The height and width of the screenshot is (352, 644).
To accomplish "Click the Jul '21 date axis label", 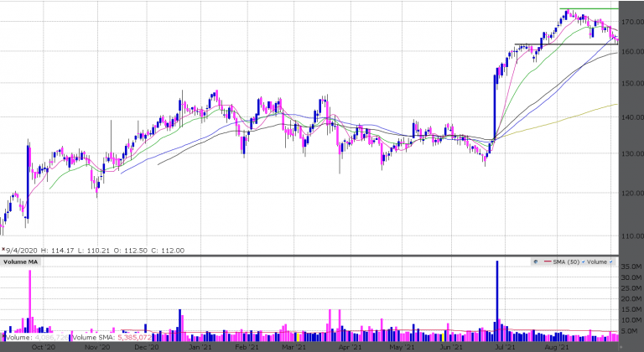I will [506, 346].
